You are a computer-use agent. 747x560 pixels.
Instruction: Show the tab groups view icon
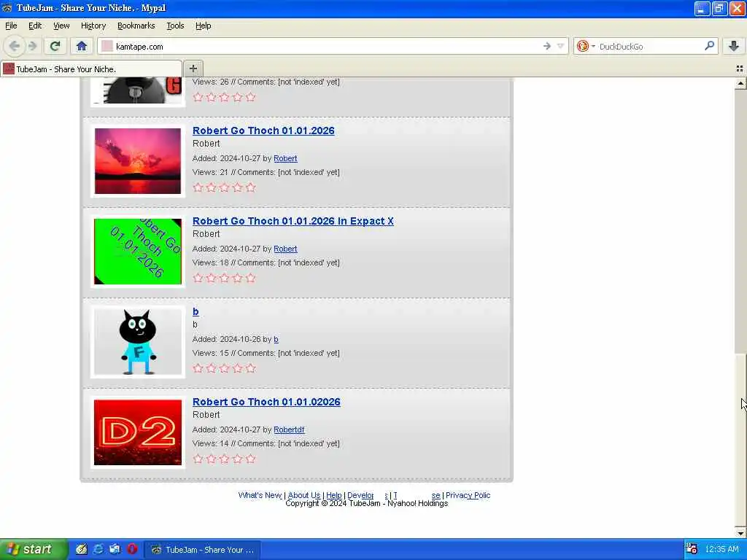[x=740, y=69]
